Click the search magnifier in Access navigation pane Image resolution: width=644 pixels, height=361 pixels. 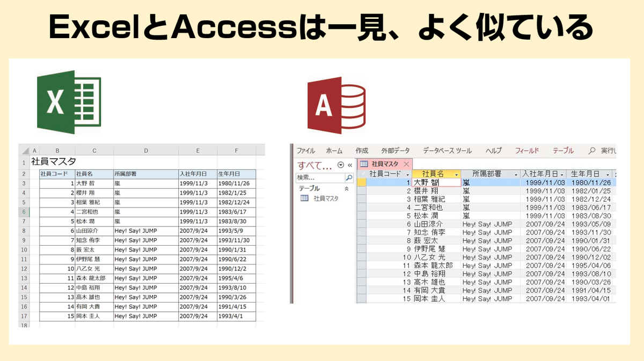349,178
